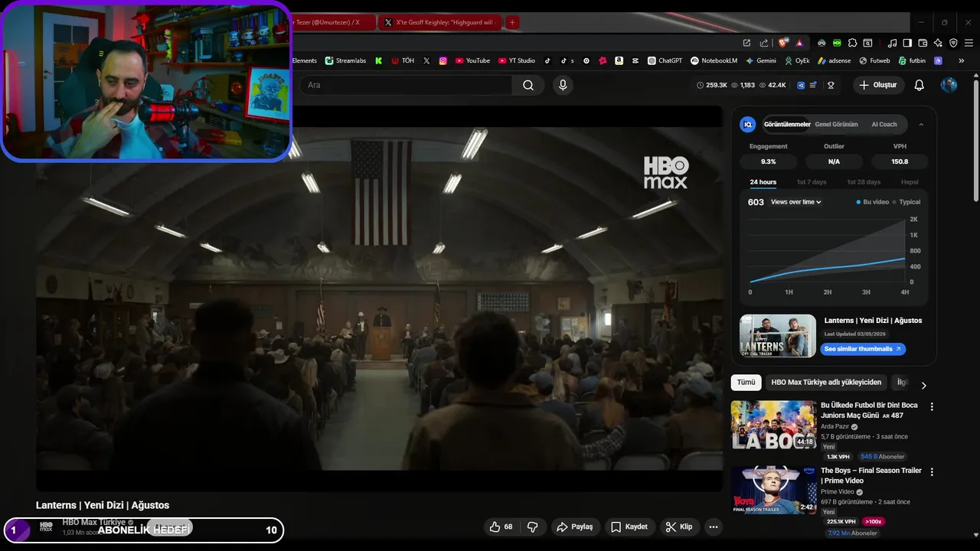Select the Tümü filter chip
The height and width of the screenshot is (551, 980).
tap(746, 382)
